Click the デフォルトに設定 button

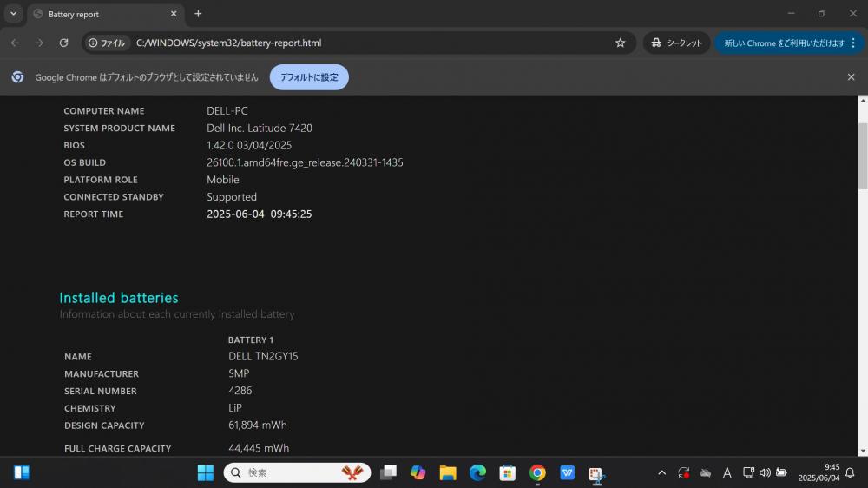tap(309, 77)
